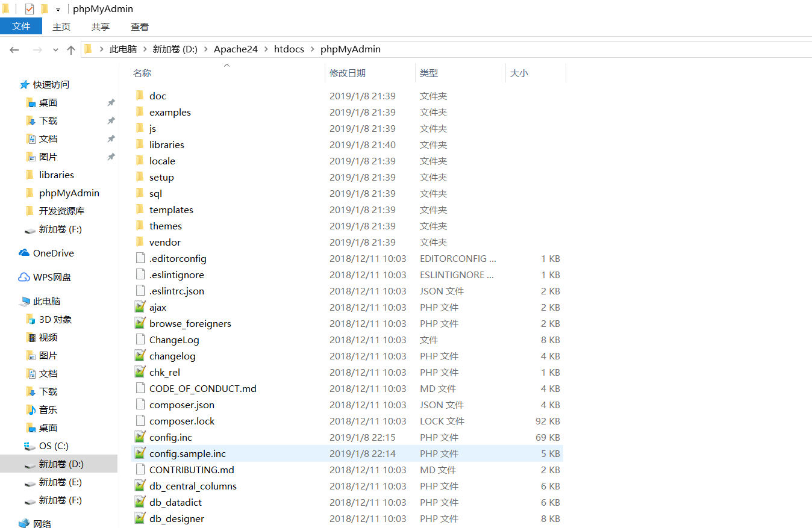Select libraries in the navigation pane
The width and height of the screenshot is (812, 528).
[x=57, y=175]
